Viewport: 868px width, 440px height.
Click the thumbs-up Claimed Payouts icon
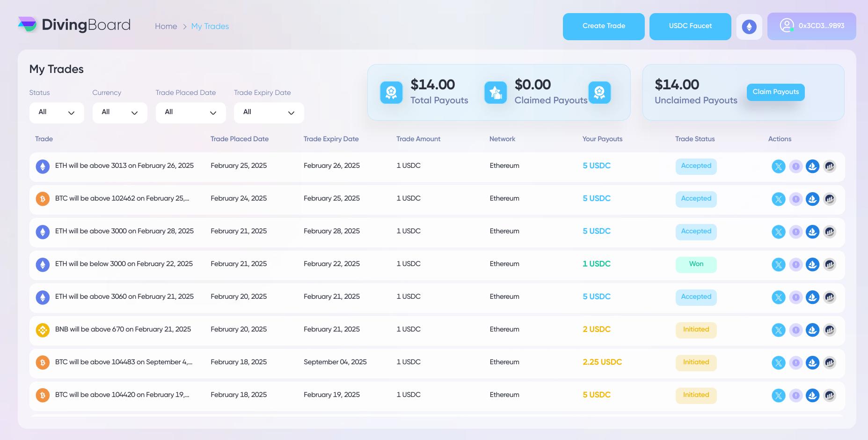pos(495,93)
